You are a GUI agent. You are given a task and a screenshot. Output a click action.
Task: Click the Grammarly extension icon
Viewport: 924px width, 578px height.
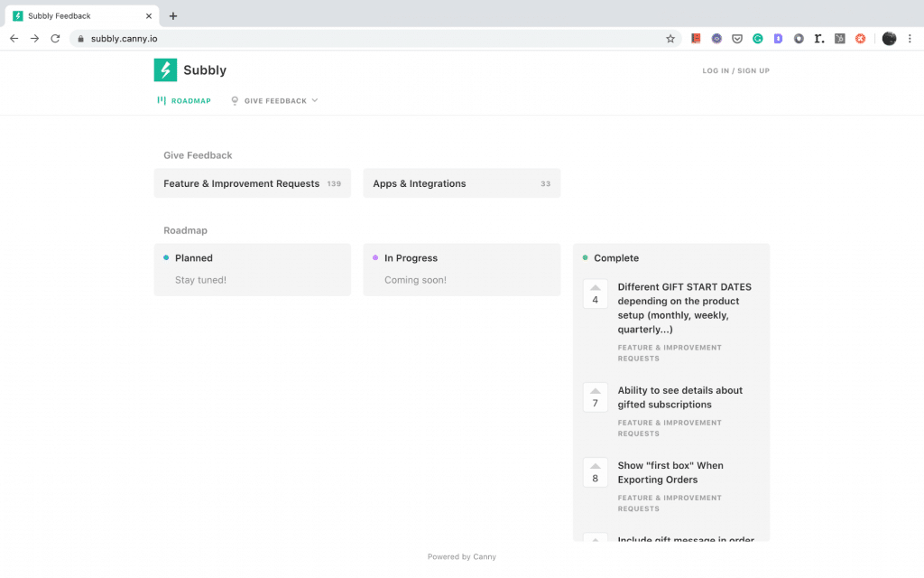click(758, 39)
